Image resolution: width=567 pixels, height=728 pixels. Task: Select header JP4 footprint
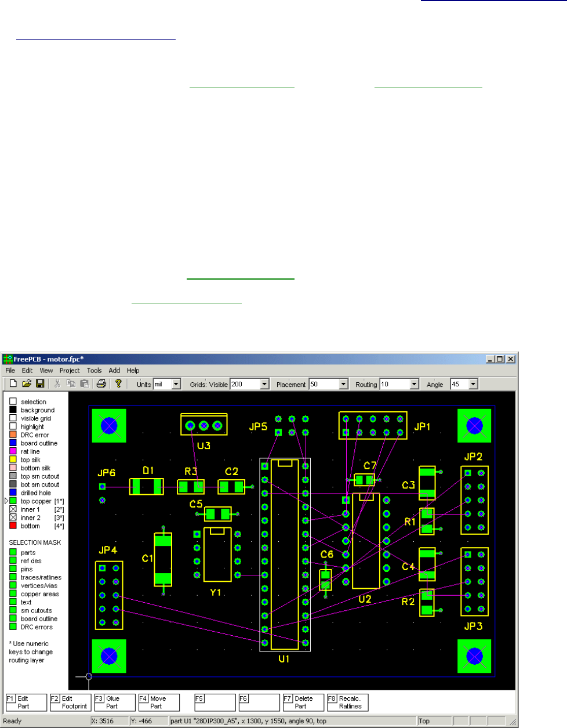(x=109, y=595)
